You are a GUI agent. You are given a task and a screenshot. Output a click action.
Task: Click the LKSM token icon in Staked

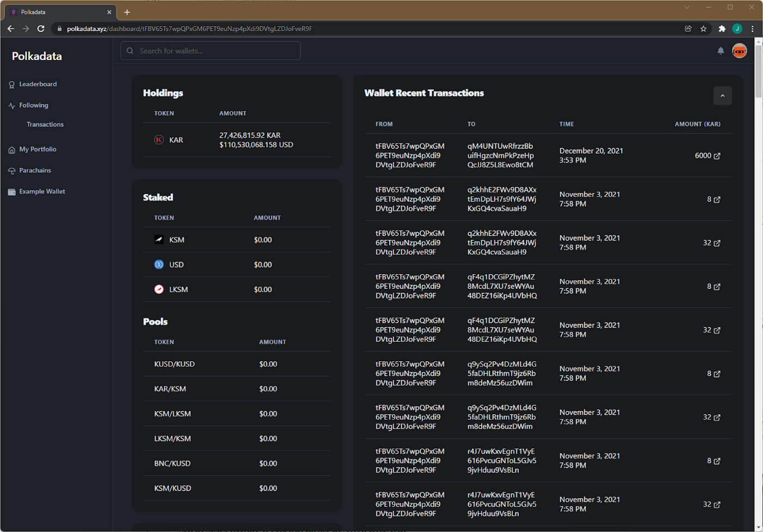159,289
